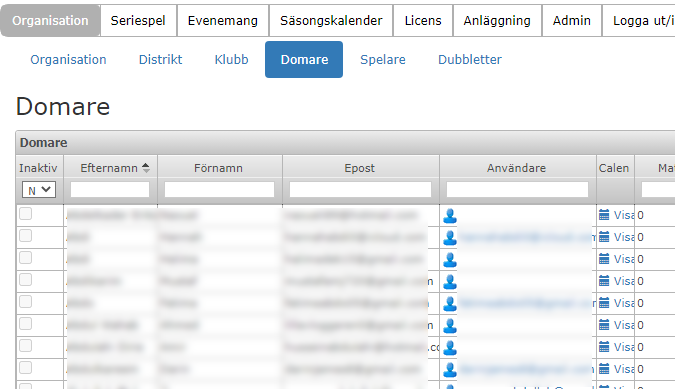Click the user icon in the fifth table row
This screenshot has height=389, width=675.
click(450, 303)
